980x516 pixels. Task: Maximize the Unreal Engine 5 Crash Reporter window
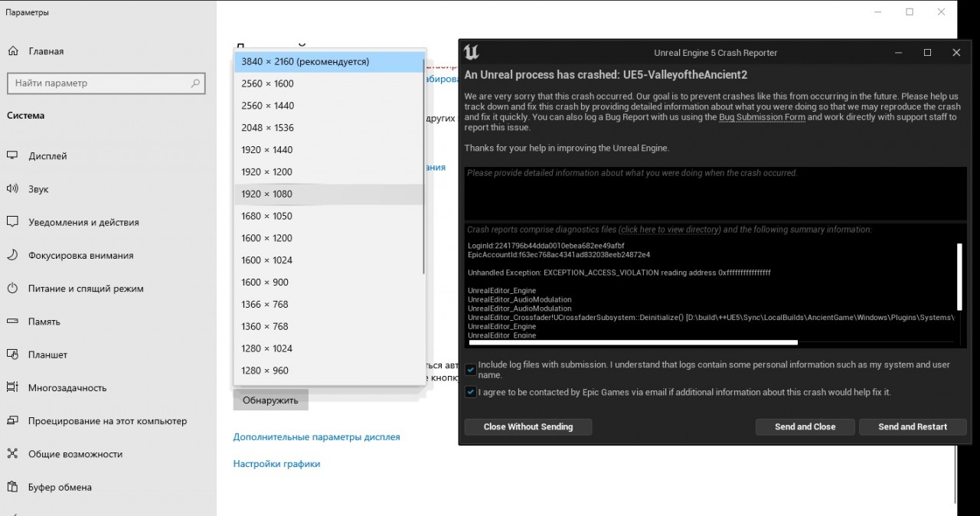pyautogui.click(x=927, y=53)
